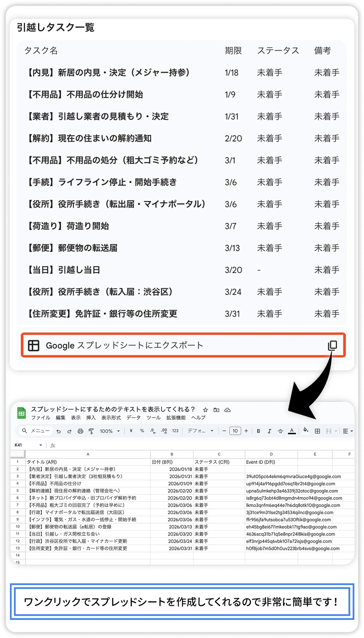Image resolution: width=364 pixels, height=638 pixels.
Task: Select column A header
Action: pyautogui.click(x=88, y=454)
